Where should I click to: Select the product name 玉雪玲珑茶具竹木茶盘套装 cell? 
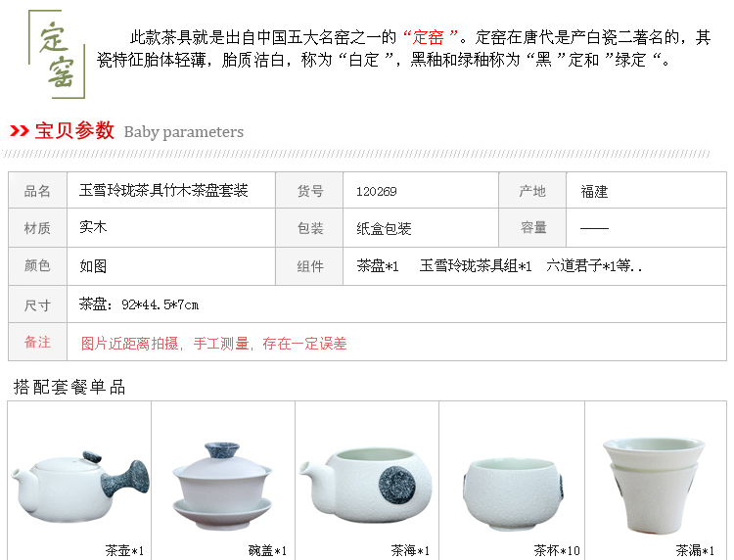click(x=163, y=191)
